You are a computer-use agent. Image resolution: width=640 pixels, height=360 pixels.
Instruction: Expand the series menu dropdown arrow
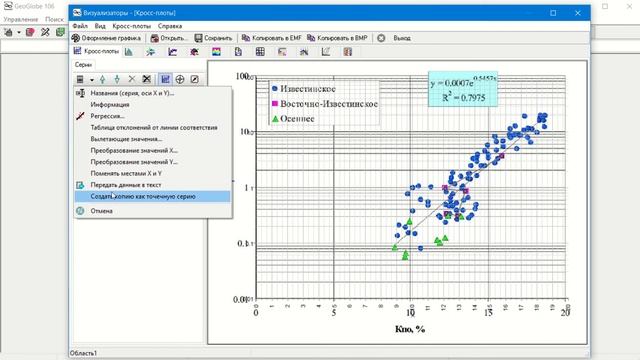[x=92, y=80]
